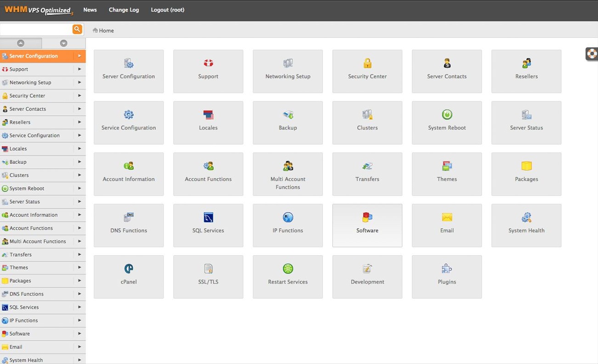This screenshot has height=364, width=598.
Task: Expand all sidebar sections with the down arrow
Action: (x=63, y=43)
